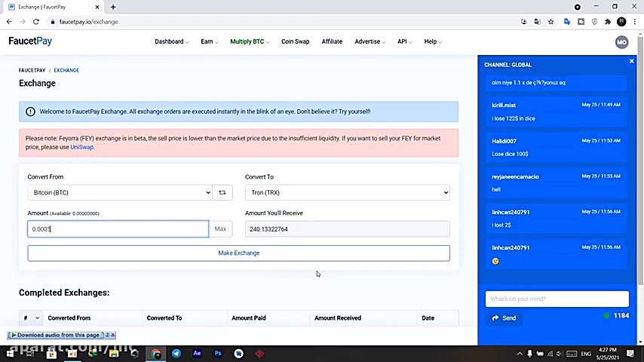644x362 pixels.
Task: Open the Convert To currency dropdown
Action: [x=348, y=192]
